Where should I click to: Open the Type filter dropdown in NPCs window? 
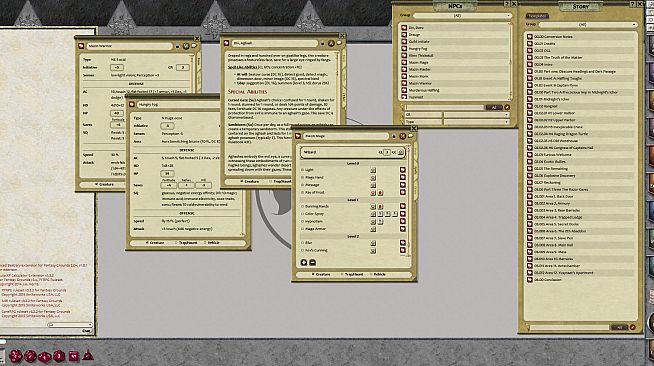(477, 122)
